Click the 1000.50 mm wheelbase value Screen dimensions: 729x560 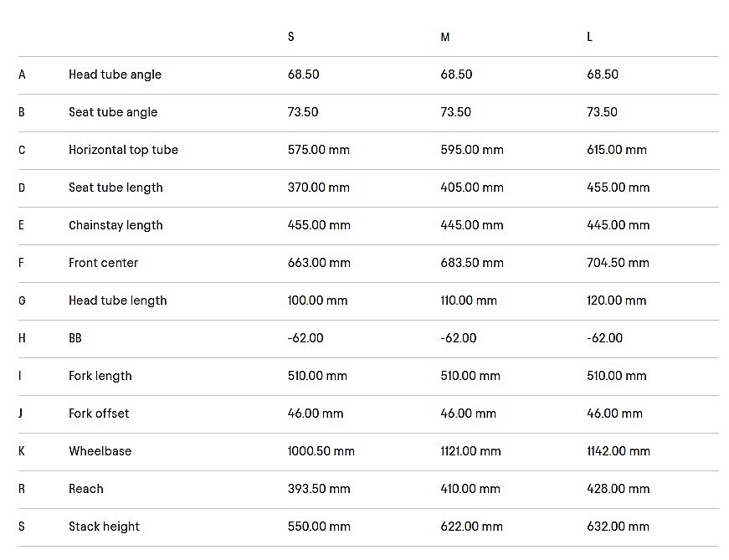click(321, 451)
